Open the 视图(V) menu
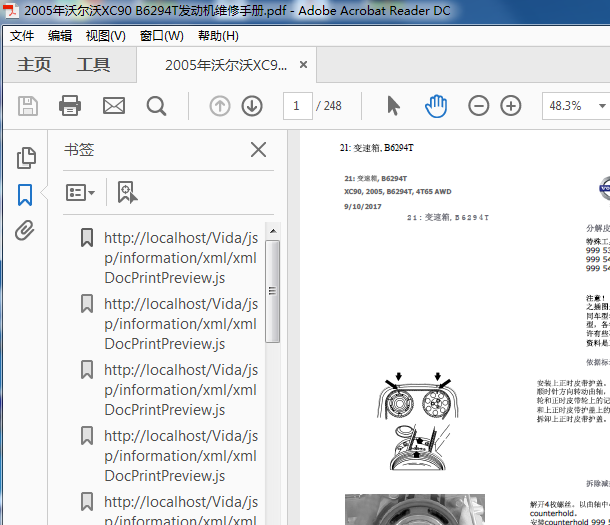The width and height of the screenshot is (610, 525). coord(106,36)
